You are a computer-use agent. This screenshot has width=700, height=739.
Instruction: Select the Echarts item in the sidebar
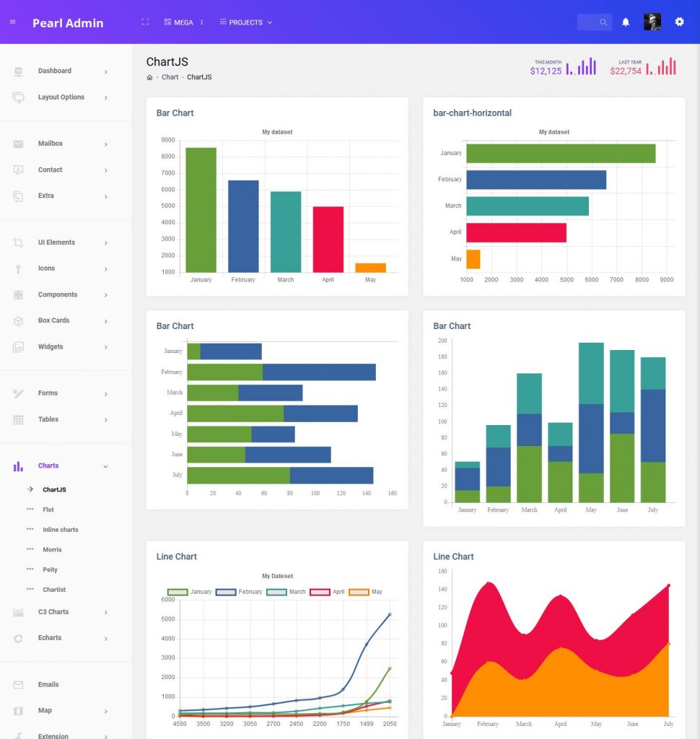49,637
